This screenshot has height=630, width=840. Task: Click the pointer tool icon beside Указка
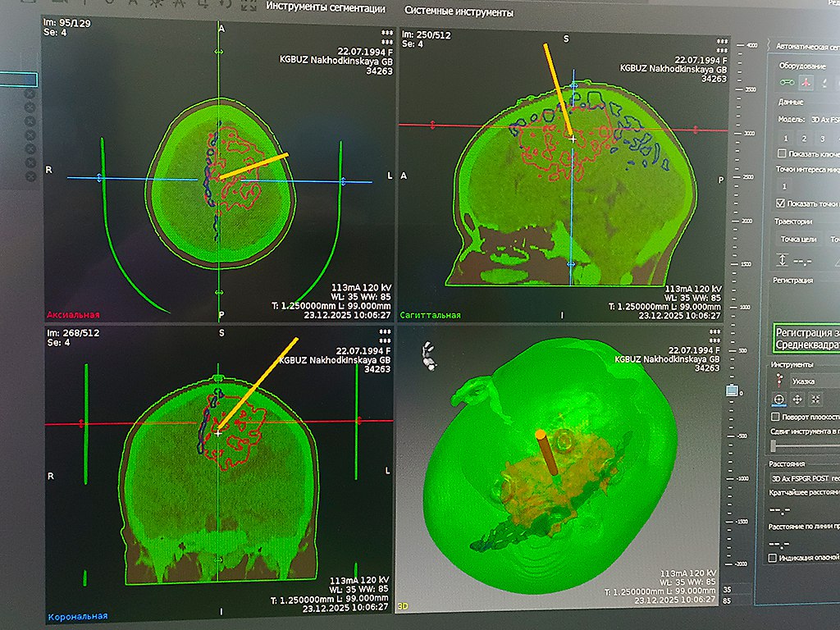pos(778,381)
